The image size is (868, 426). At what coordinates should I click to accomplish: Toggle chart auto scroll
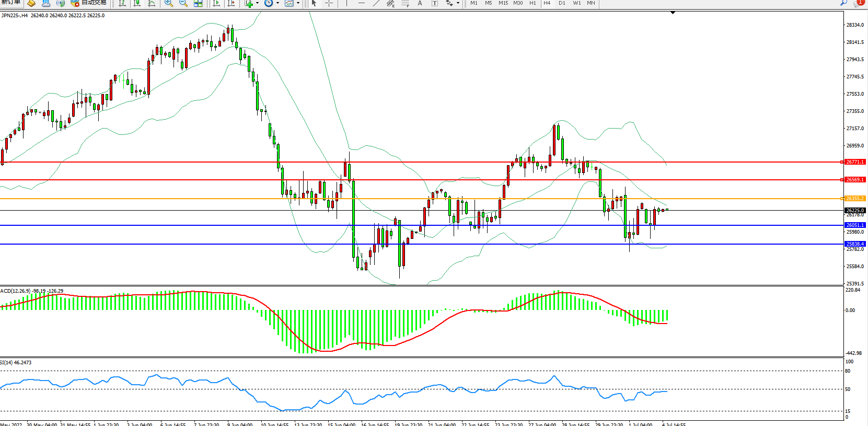coord(216,3)
